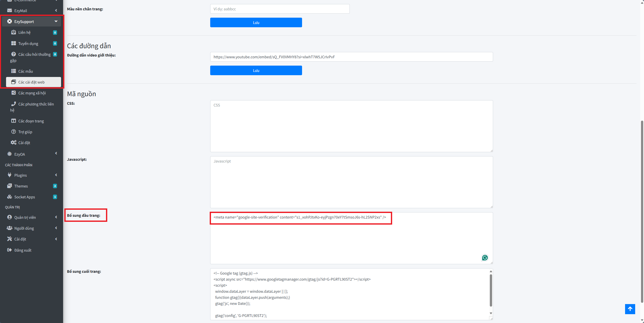Save footer color with Lưu button

(256, 22)
